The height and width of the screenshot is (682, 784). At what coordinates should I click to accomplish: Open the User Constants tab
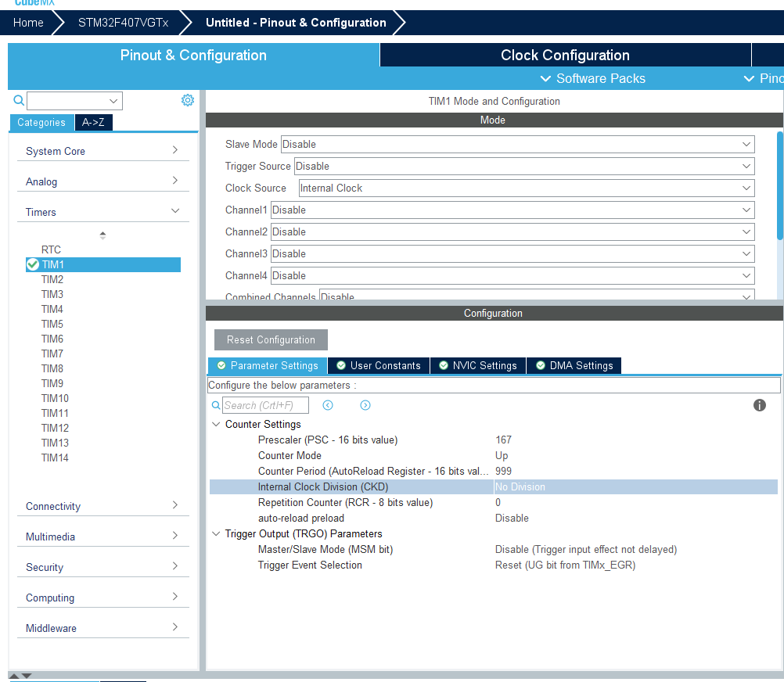click(379, 366)
